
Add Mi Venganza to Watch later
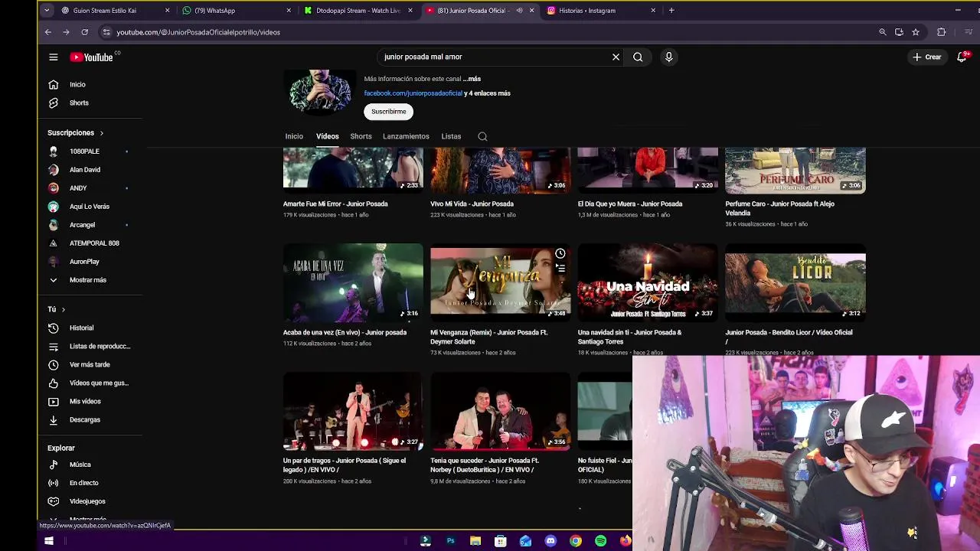[560, 253]
